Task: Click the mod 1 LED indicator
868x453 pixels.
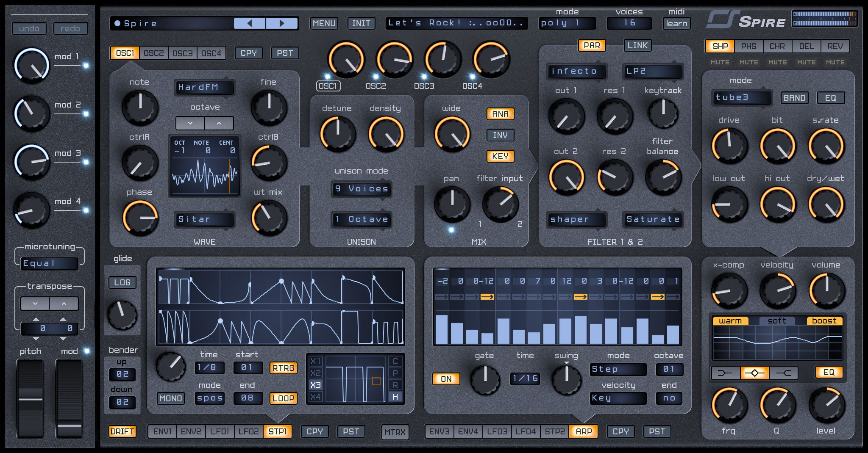Action: pos(86,66)
